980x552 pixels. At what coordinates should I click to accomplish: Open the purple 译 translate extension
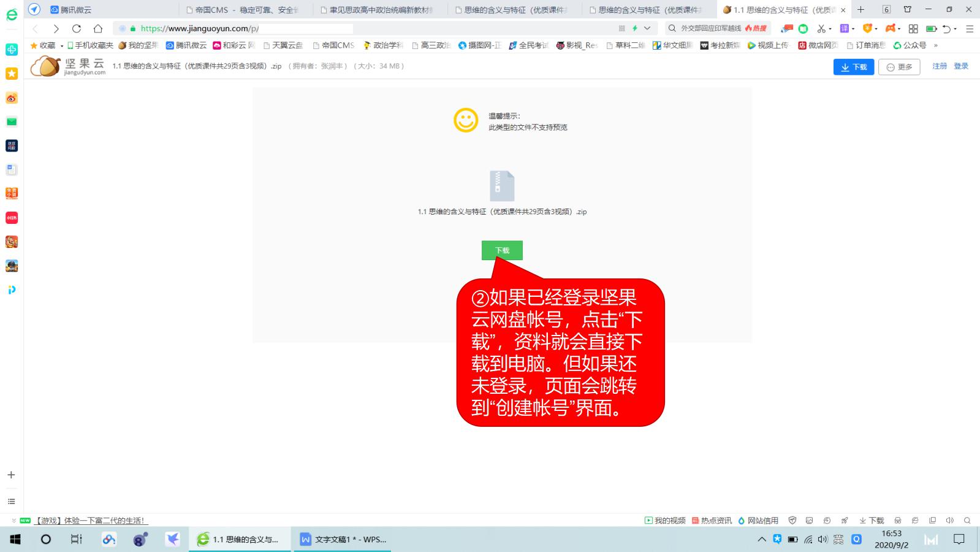coord(844,28)
